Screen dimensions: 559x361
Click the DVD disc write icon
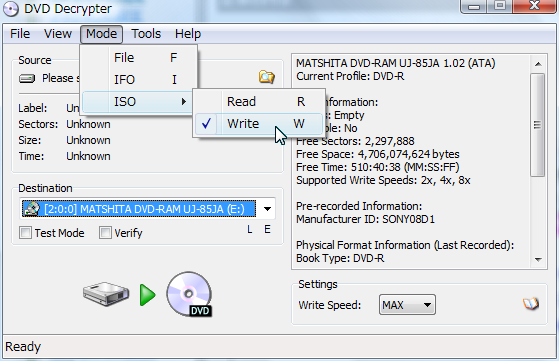(189, 294)
